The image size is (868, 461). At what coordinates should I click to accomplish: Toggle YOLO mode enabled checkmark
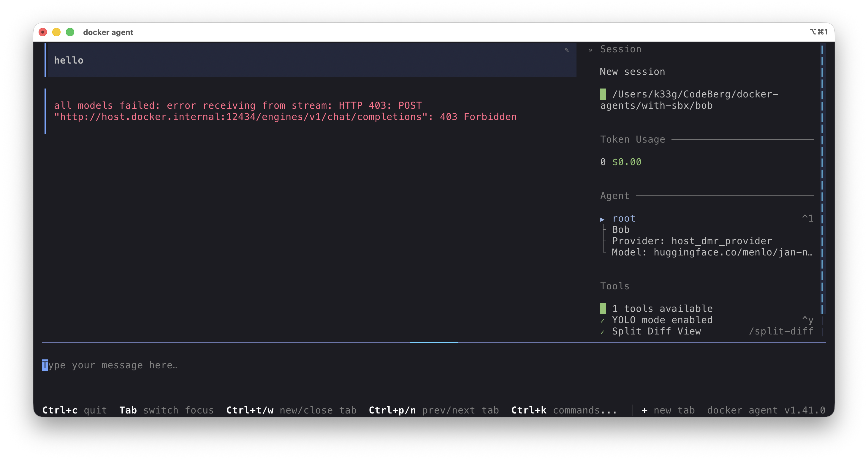coord(602,321)
